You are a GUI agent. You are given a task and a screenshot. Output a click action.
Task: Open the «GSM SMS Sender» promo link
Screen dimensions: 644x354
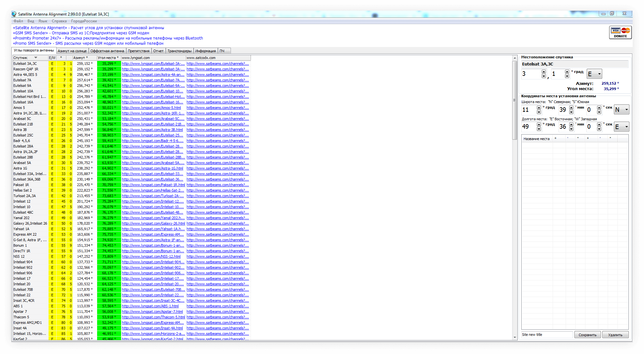[81, 33]
